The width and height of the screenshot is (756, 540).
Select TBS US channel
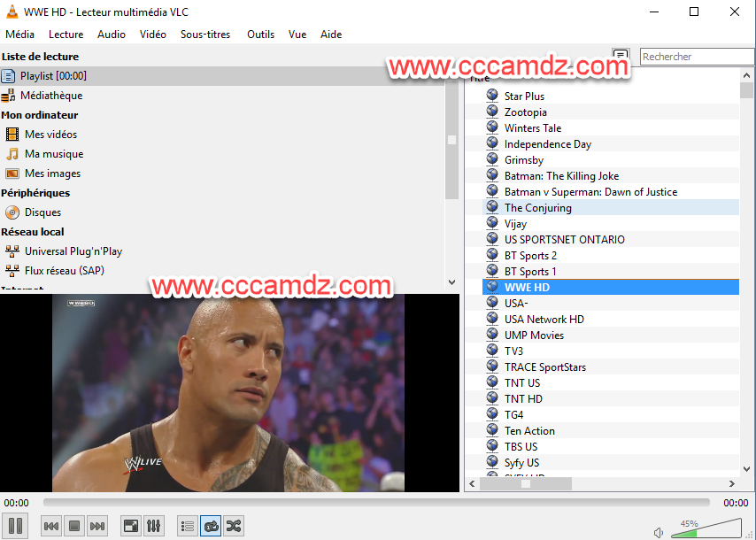pos(611,446)
